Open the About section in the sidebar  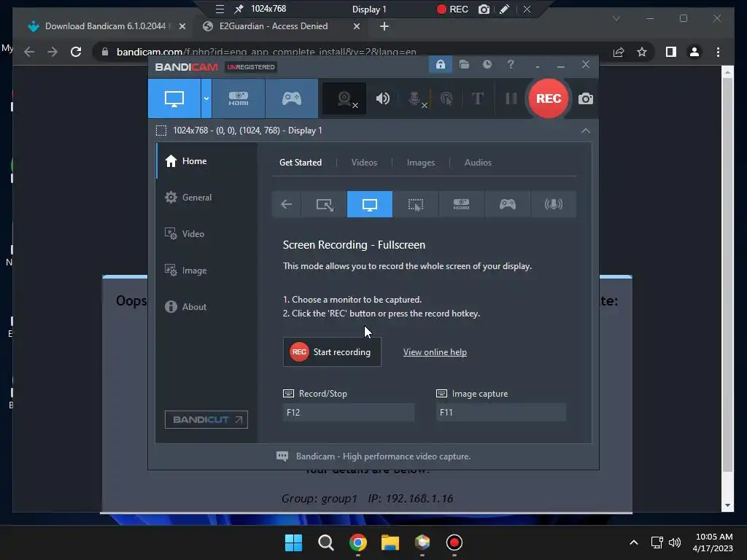click(x=206, y=307)
